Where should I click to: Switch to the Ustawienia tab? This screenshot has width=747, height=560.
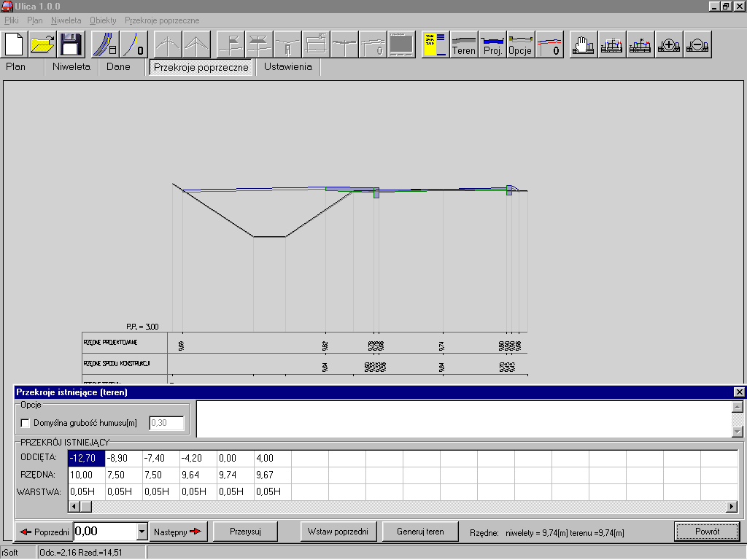point(288,67)
